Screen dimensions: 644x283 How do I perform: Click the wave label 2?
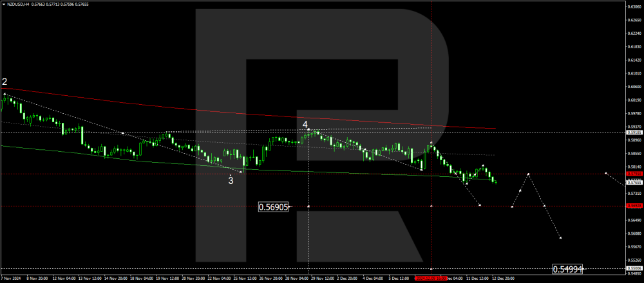pyautogui.click(x=5, y=82)
